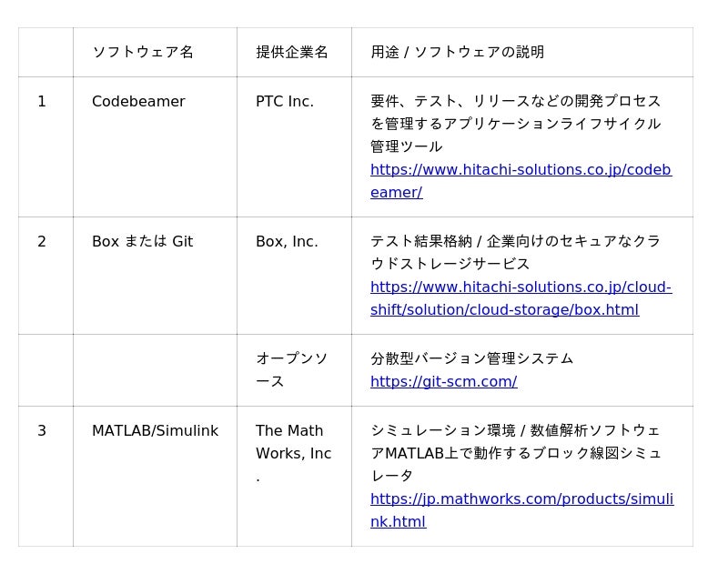Click The Math Works, Inc. cell
The width and height of the screenshot is (728, 574).
point(293,442)
